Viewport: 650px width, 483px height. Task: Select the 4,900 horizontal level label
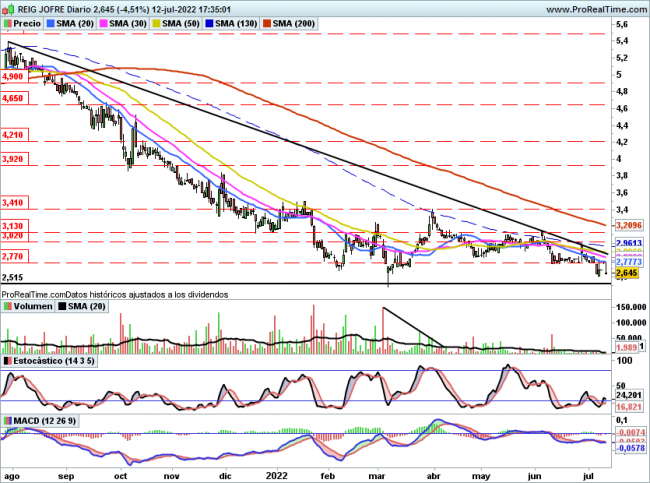[14, 76]
